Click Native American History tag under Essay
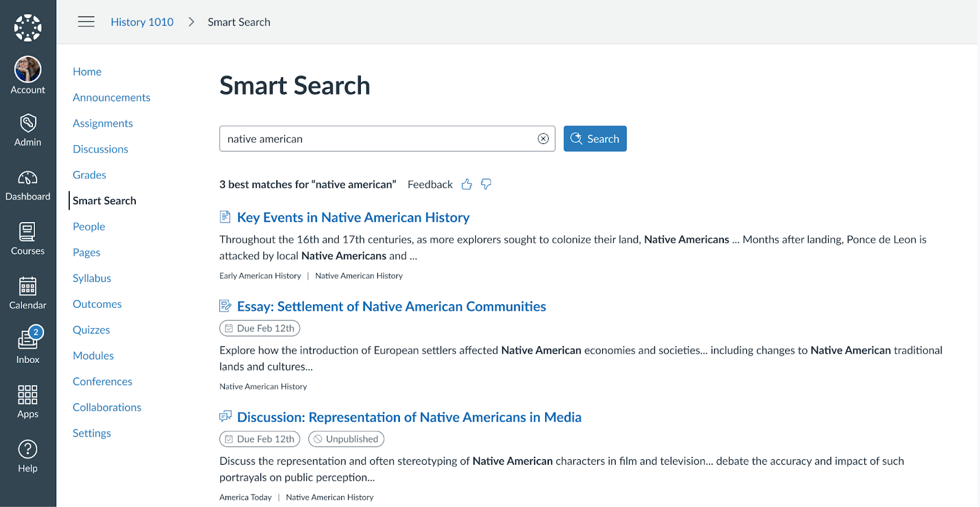 point(263,386)
